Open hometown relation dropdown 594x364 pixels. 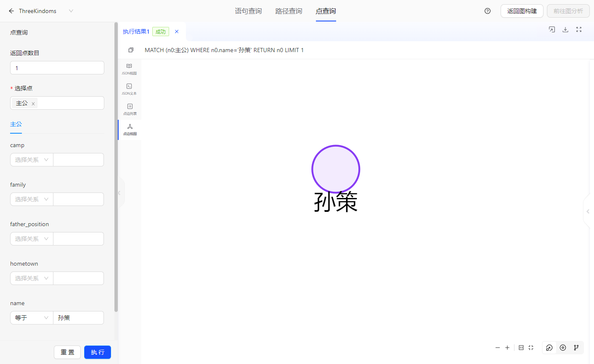point(32,278)
